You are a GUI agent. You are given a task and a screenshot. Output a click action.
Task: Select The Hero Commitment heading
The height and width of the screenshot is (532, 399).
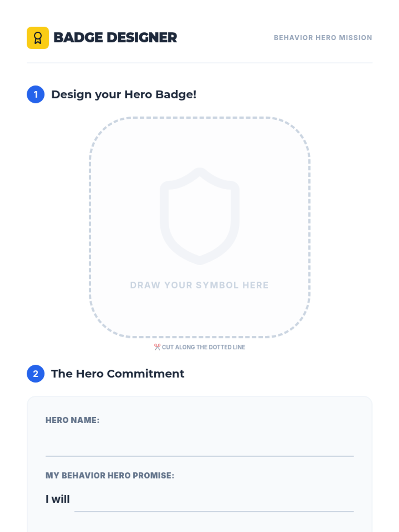tap(118, 374)
